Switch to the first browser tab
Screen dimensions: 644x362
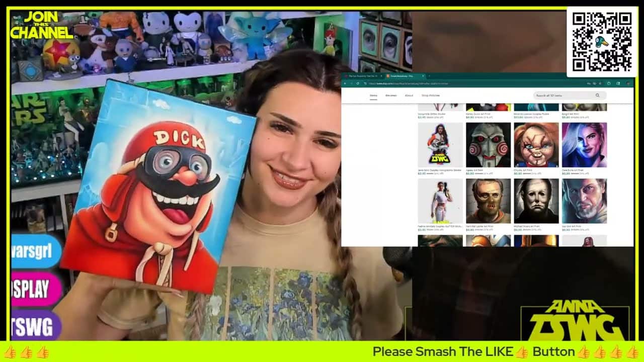point(362,76)
